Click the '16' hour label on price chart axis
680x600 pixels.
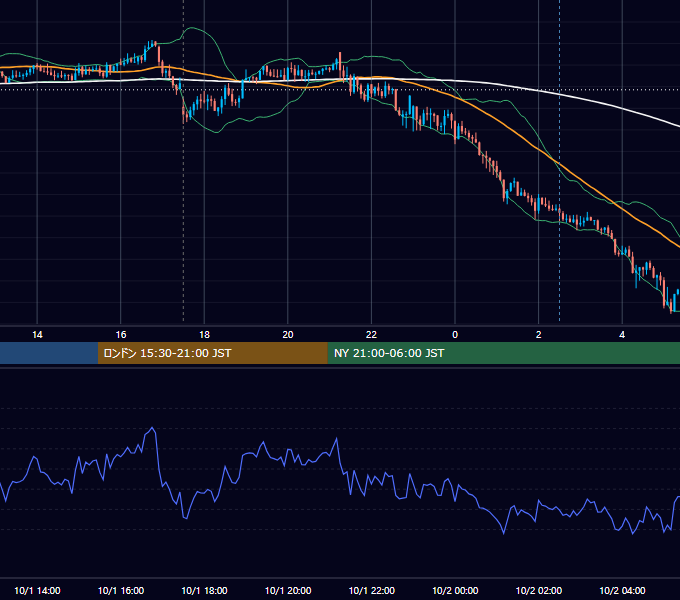tap(121, 335)
